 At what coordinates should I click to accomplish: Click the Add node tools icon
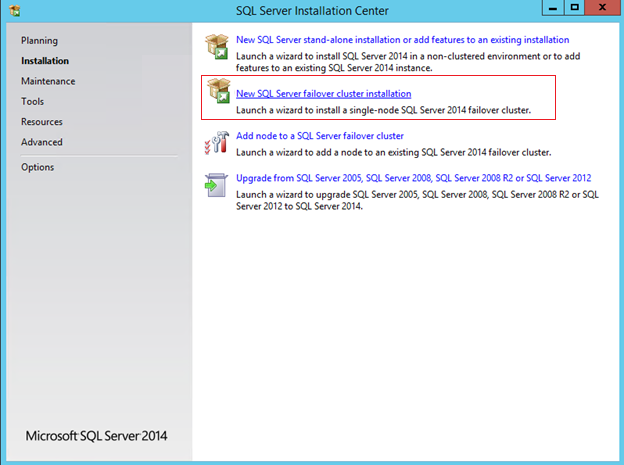[x=217, y=143]
